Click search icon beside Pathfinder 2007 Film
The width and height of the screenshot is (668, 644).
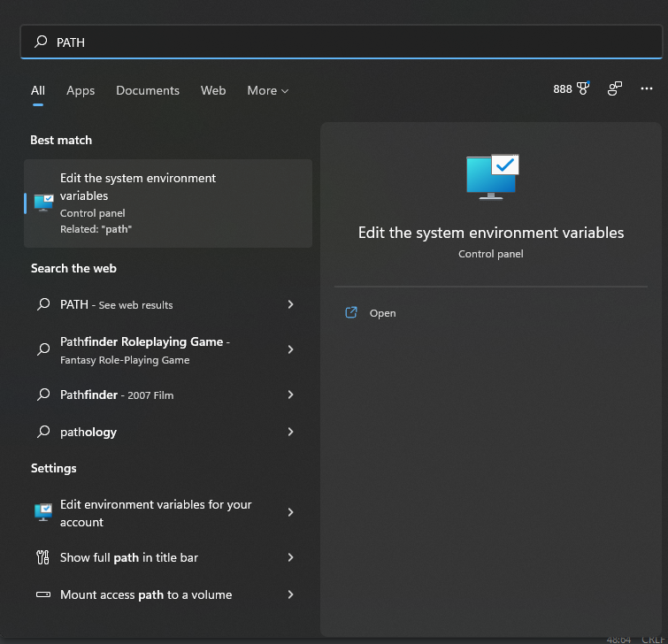pyautogui.click(x=43, y=395)
